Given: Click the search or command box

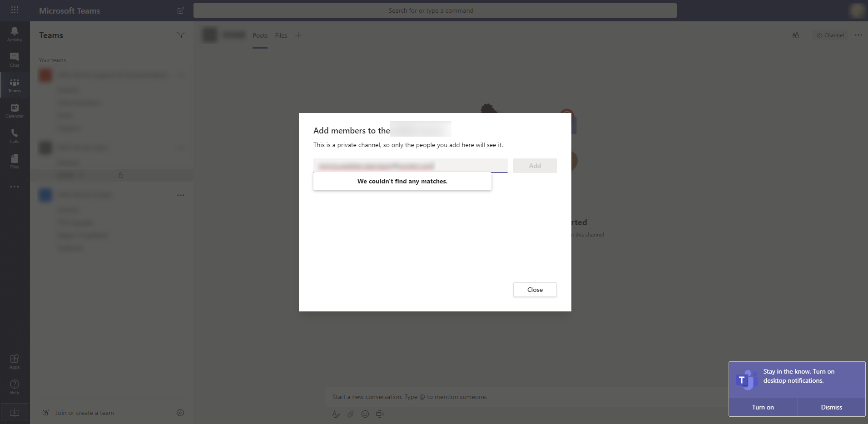Looking at the screenshot, I should pyautogui.click(x=435, y=10).
